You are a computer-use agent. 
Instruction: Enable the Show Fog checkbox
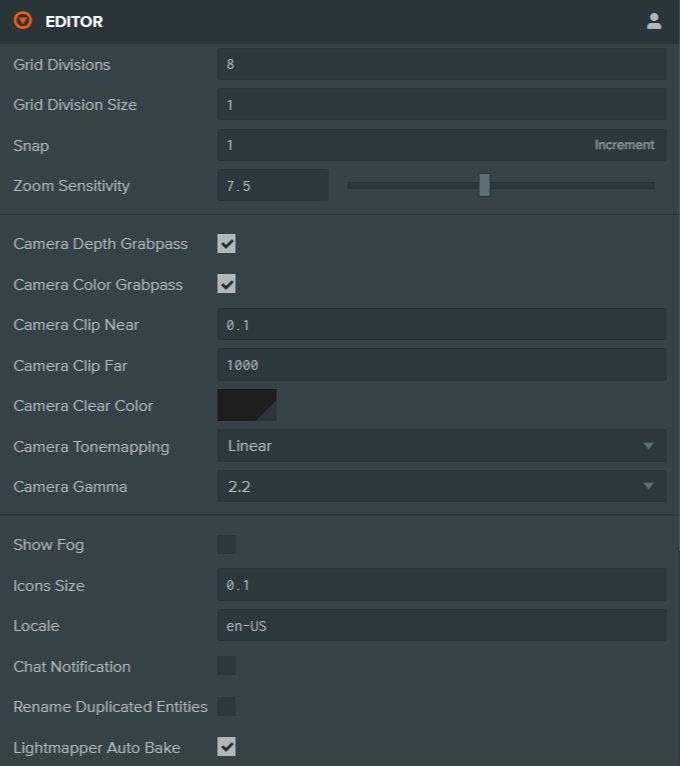(227, 545)
